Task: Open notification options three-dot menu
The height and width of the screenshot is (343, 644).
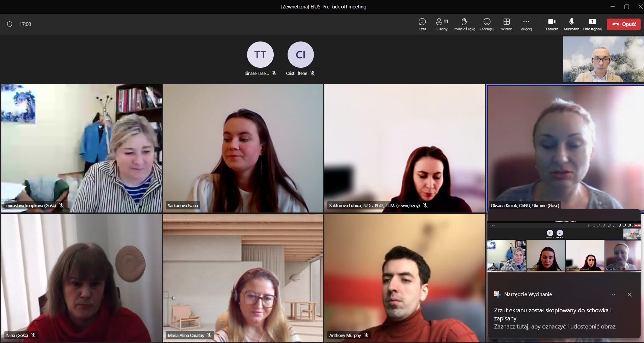Action: click(x=613, y=294)
